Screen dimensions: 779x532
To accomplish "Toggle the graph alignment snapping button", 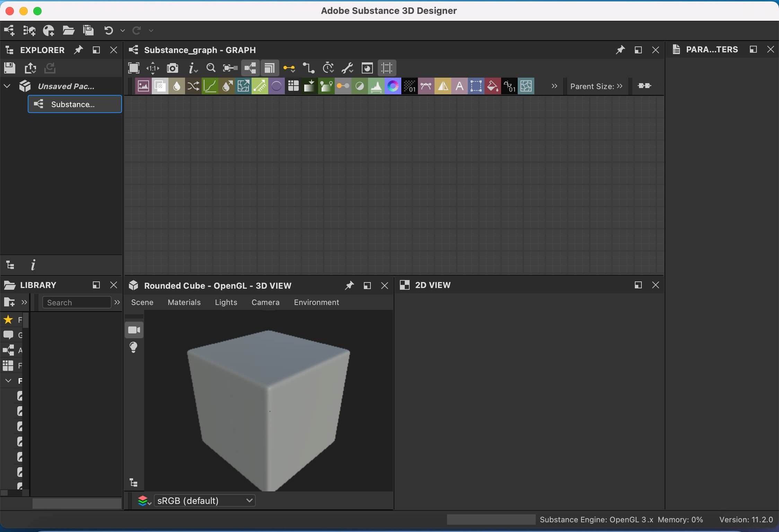I will point(387,68).
